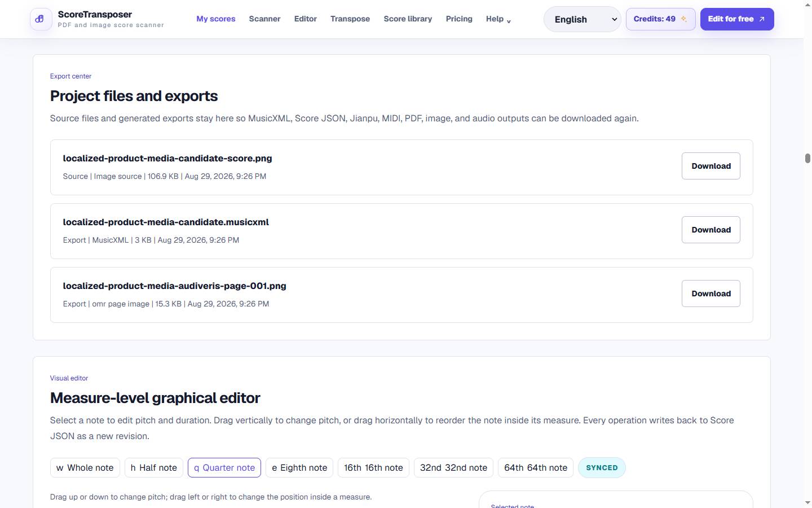
Task: Click the 'Source | Image source | 106.9 KB' details
Action: (x=165, y=176)
